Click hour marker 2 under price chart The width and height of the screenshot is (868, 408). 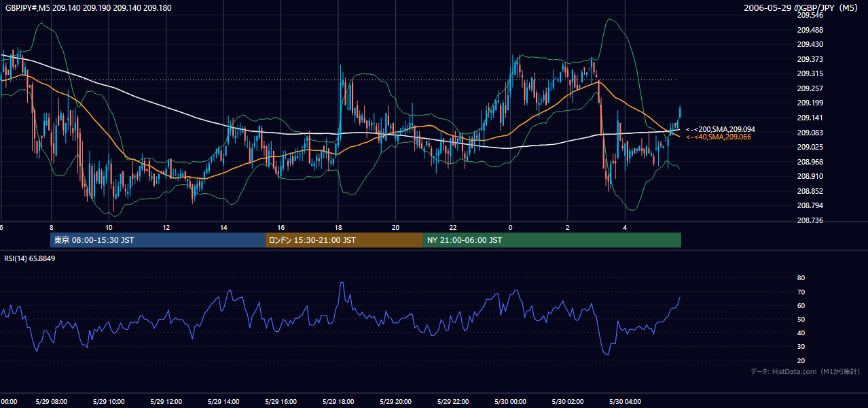tap(568, 227)
